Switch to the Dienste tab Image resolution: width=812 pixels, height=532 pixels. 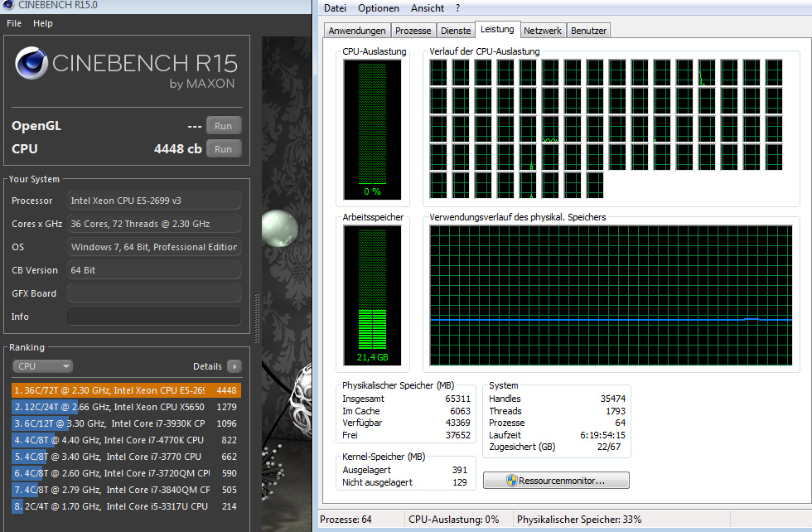pos(456,31)
